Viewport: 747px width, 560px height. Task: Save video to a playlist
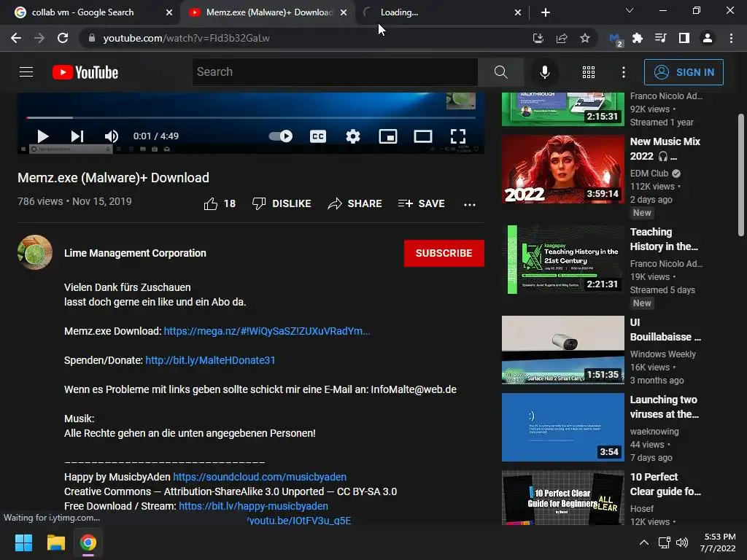421,204
